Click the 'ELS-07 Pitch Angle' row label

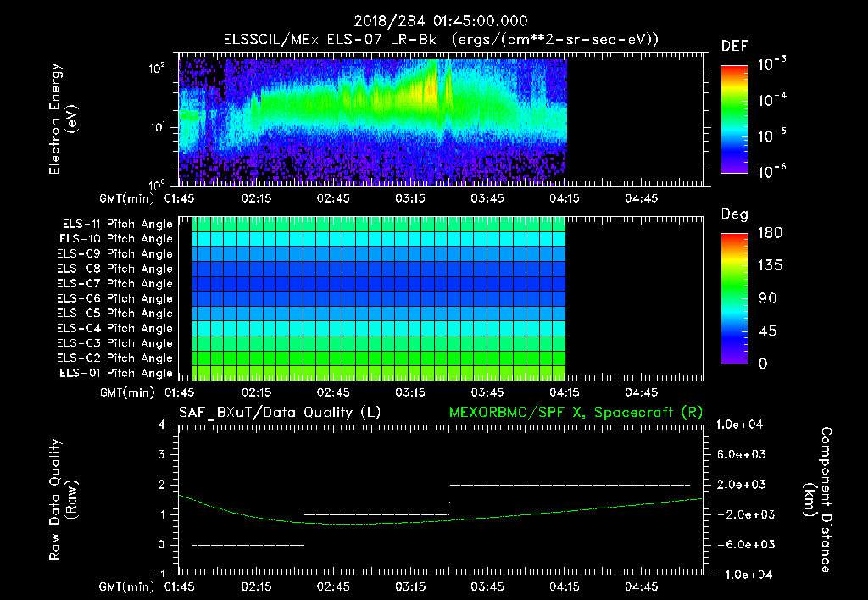[114, 283]
